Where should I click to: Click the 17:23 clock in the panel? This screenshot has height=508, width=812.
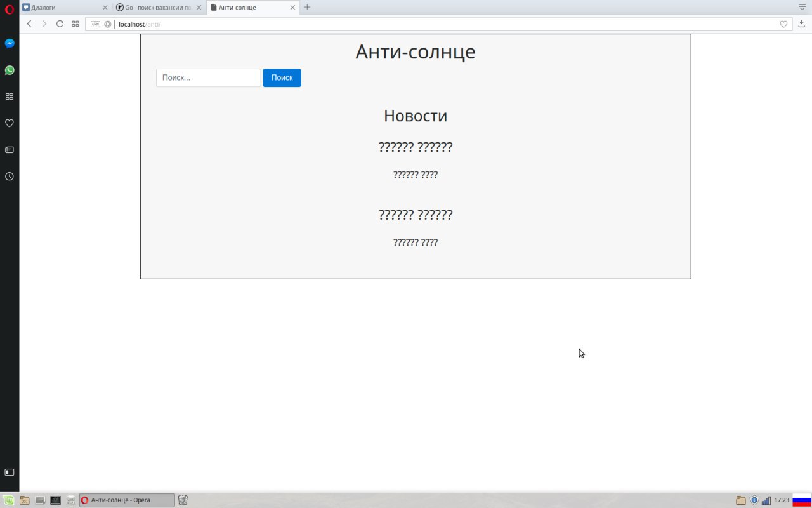[782, 500]
